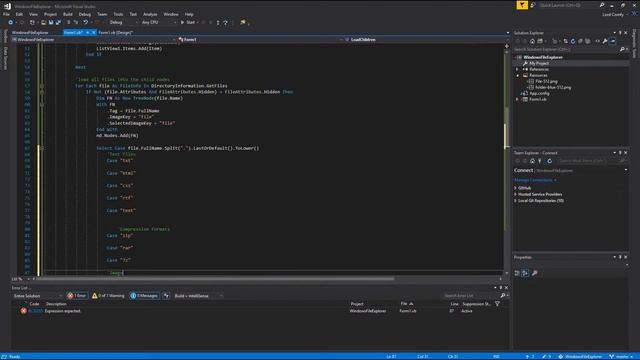Click the Solution Explorer Home icon

[x=532, y=41]
